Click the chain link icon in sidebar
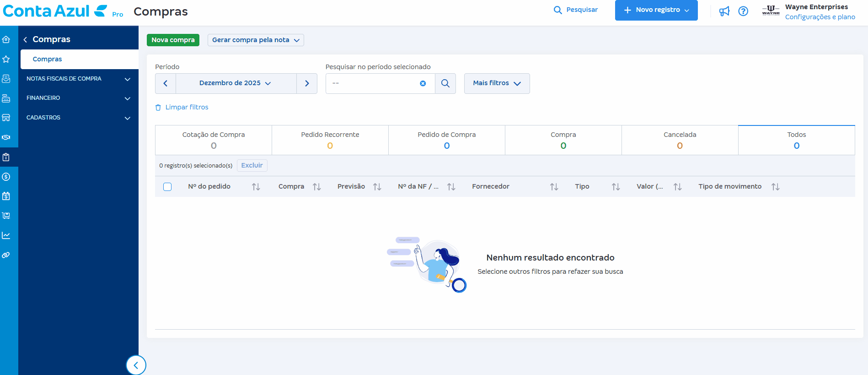868x375 pixels. [6, 255]
